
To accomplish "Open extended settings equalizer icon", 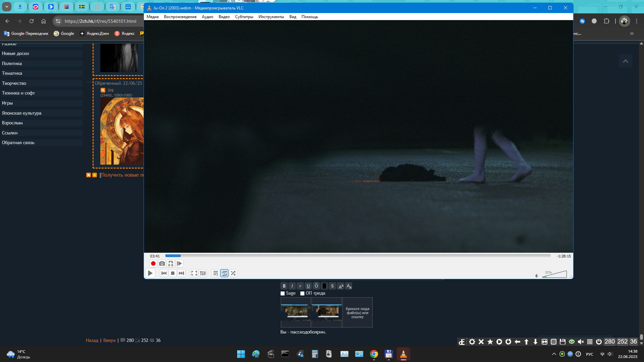I will [203, 273].
